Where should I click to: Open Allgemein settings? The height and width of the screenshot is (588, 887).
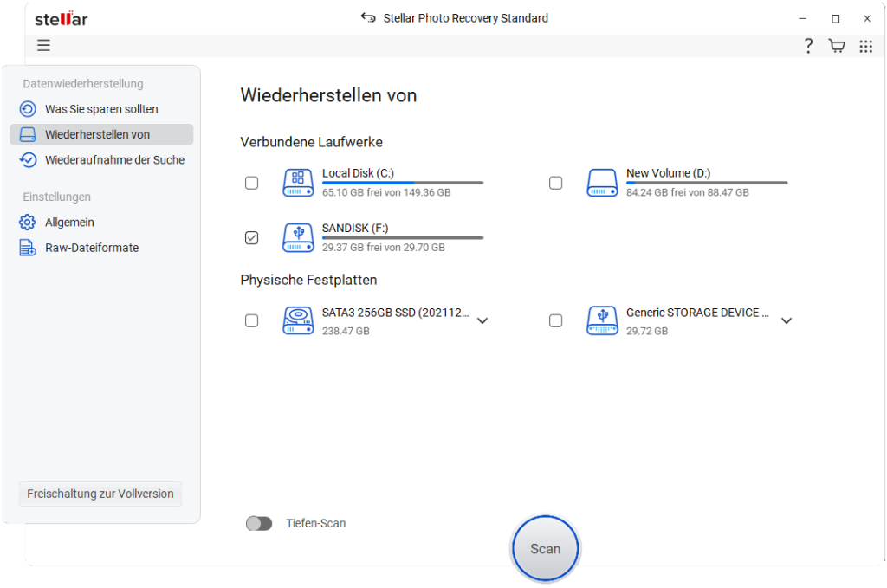69,223
